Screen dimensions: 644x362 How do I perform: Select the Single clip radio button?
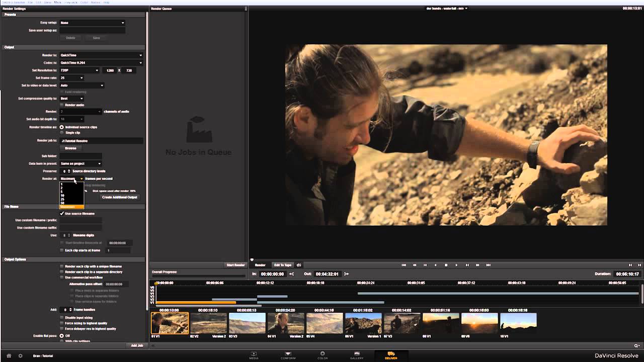(62, 133)
